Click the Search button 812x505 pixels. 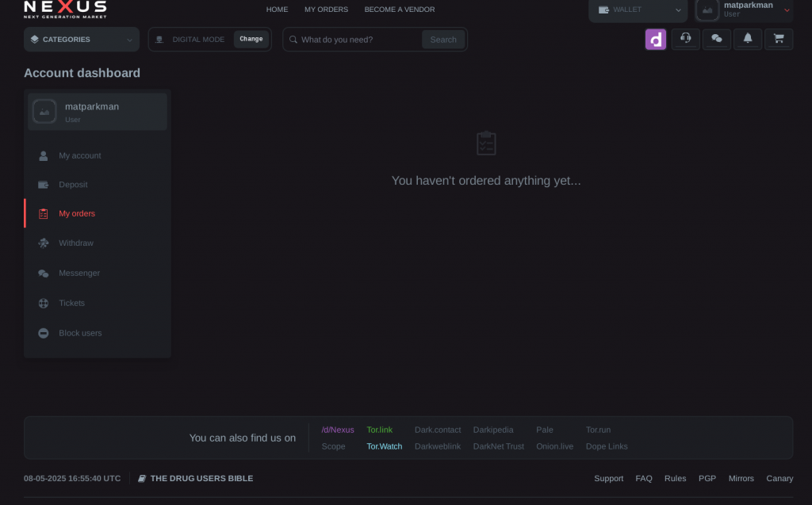click(443, 40)
